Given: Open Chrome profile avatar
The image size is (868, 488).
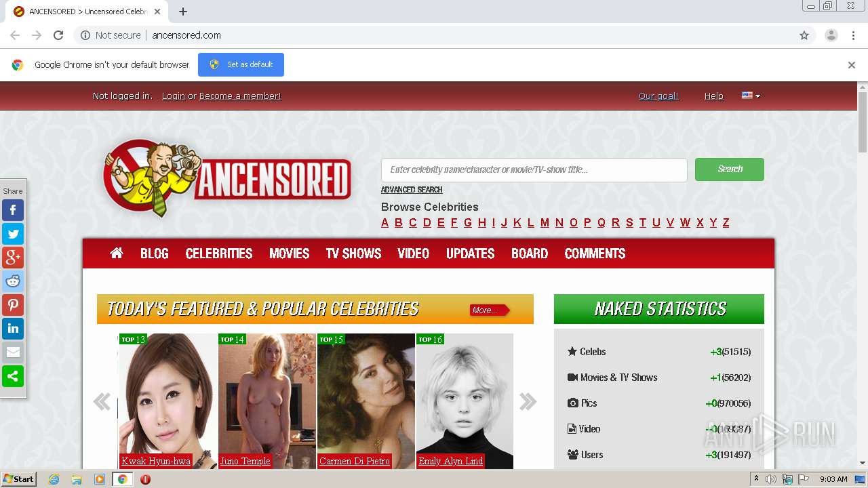Looking at the screenshot, I should (831, 35).
